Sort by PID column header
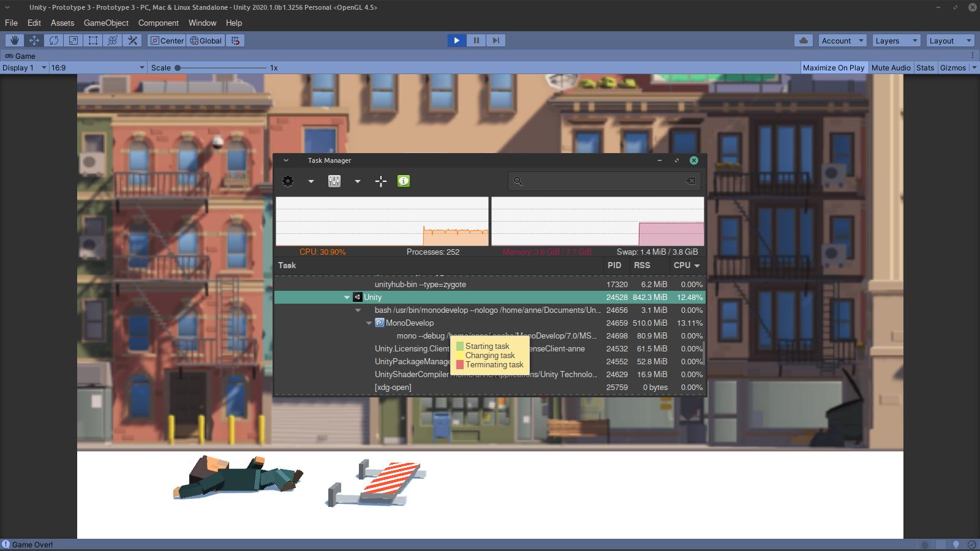 pos(617,265)
